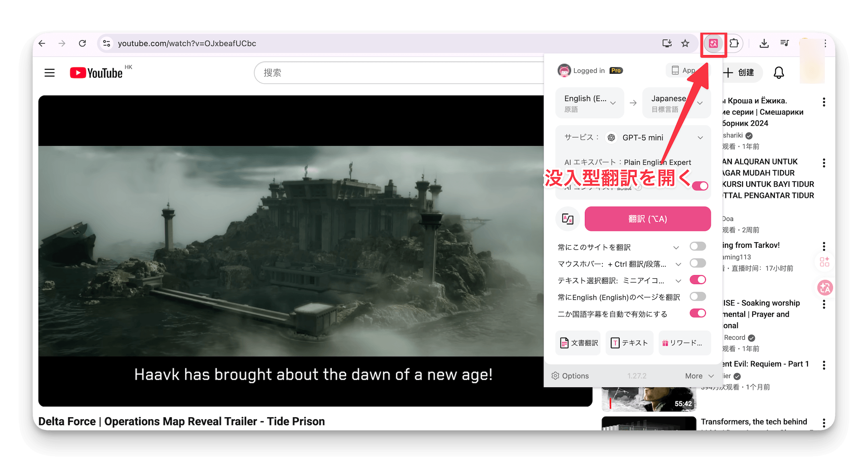Open the YouTube hamburger guide menu
This screenshot has height=463, width=868.
(x=50, y=73)
